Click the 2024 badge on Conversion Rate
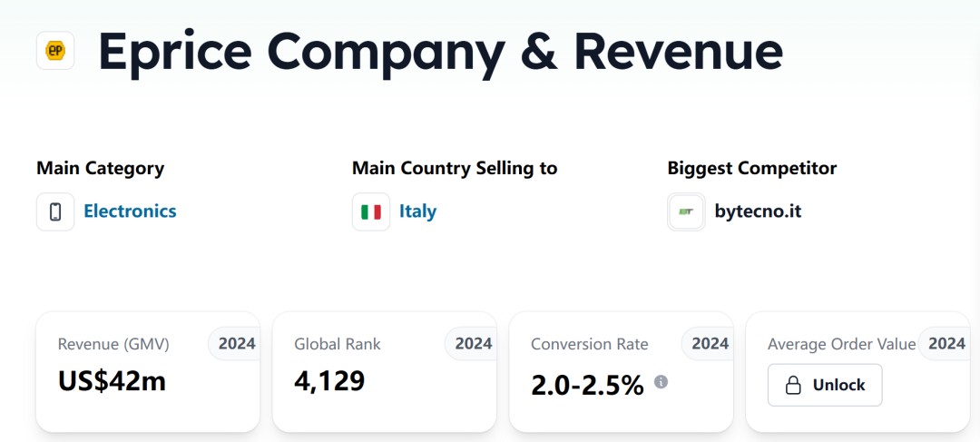 [710, 344]
